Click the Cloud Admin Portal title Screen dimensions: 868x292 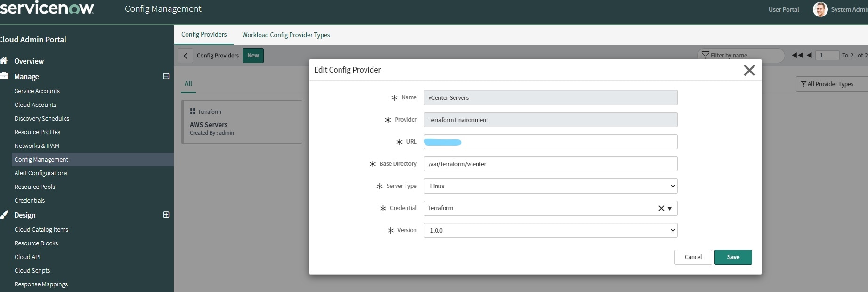pyautogui.click(x=33, y=40)
